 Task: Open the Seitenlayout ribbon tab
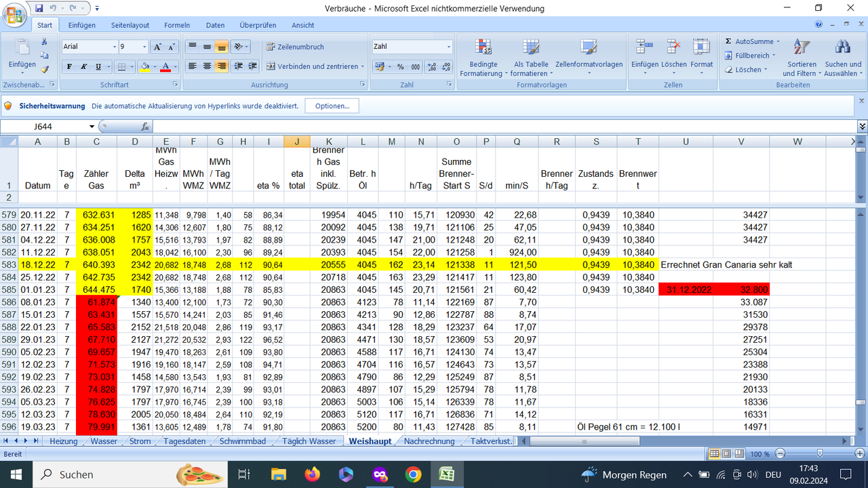(130, 25)
